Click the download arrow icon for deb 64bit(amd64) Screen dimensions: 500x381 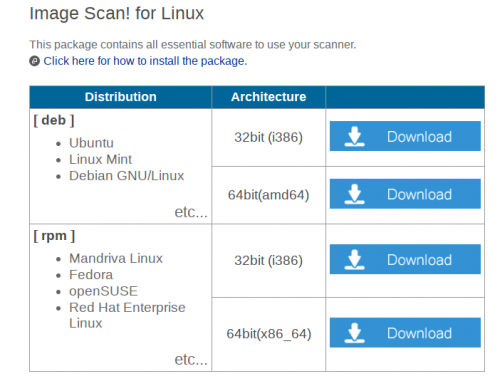(354, 194)
